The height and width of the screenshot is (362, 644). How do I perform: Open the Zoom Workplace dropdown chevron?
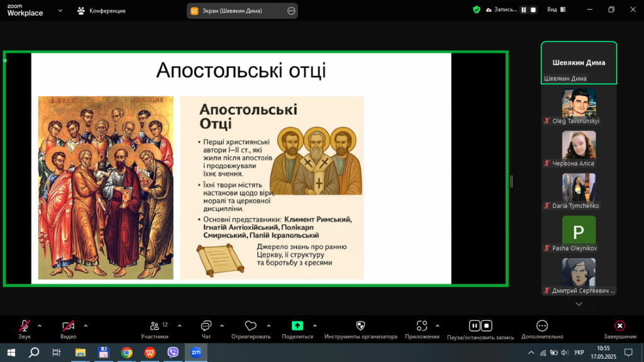[60, 11]
